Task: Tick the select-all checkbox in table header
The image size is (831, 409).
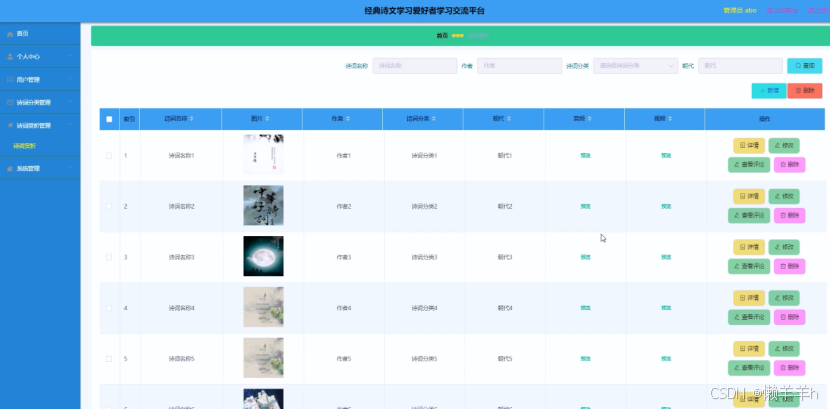Action: point(109,119)
